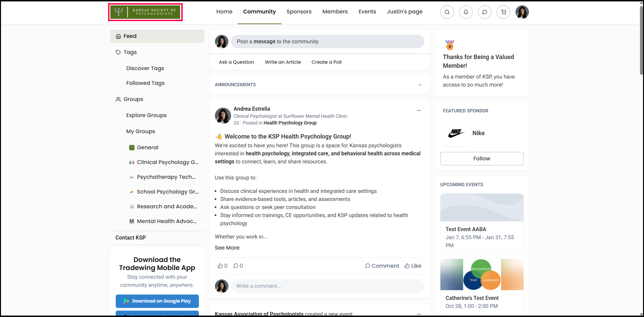The width and height of the screenshot is (644, 317).
Task: Open the shopping cart icon
Action: (x=503, y=12)
